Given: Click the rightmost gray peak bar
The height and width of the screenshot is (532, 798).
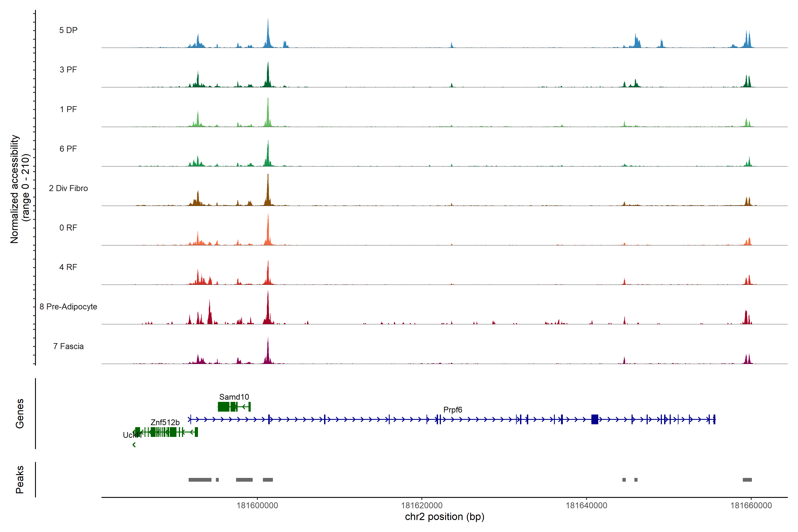Looking at the screenshot, I should coord(747,480).
